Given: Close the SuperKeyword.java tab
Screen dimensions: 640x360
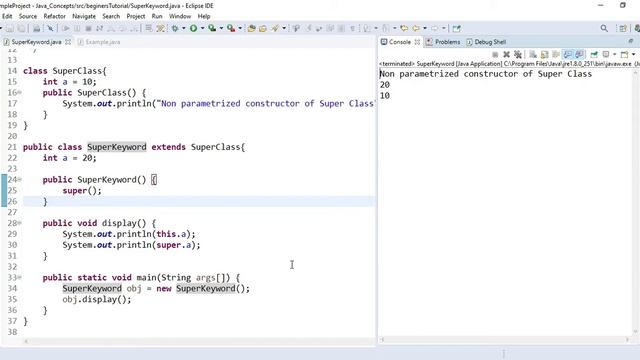Looking at the screenshot, I should (68, 42).
